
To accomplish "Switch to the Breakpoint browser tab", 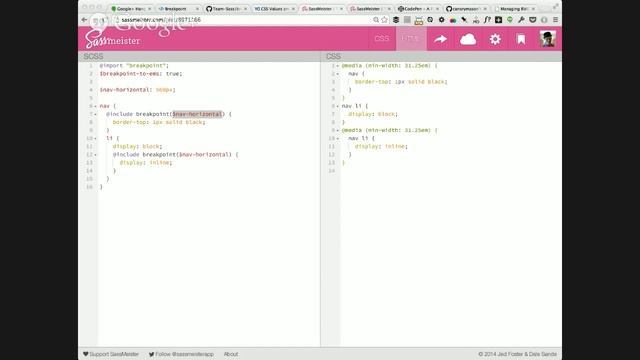I will click(179, 9).
